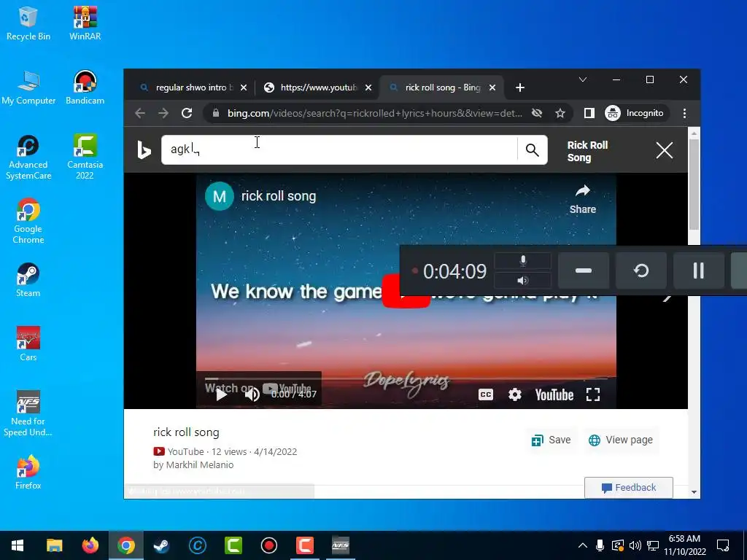Toggle system audio in the recorder toolbar
Screen dimensions: 747x560
[x=522, y=281]
